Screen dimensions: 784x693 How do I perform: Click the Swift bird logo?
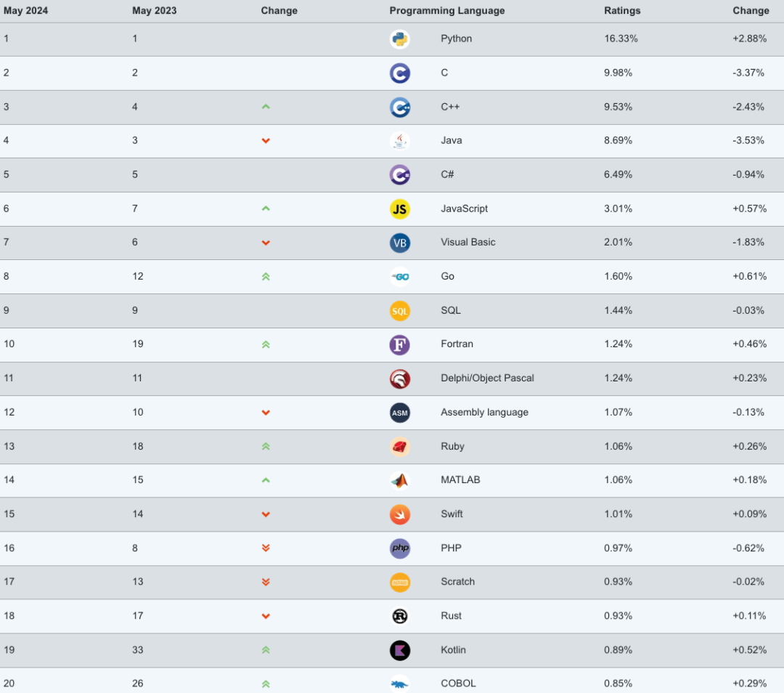pos(399,514)
